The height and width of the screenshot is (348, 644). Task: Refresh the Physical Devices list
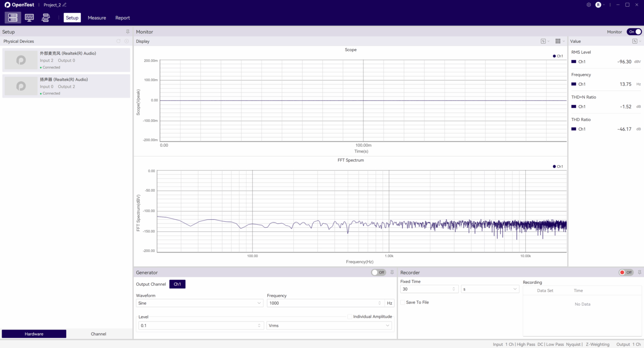click(119, 41)
